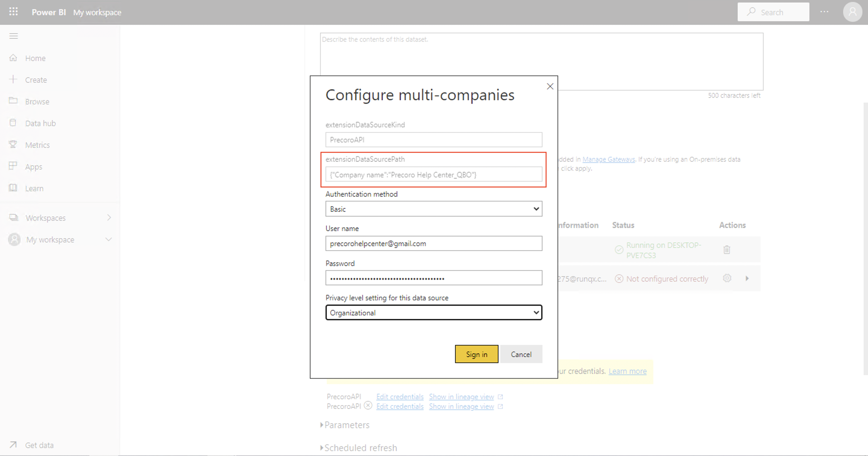Click the Password field

pyautogui.click(x=434, y=278)
